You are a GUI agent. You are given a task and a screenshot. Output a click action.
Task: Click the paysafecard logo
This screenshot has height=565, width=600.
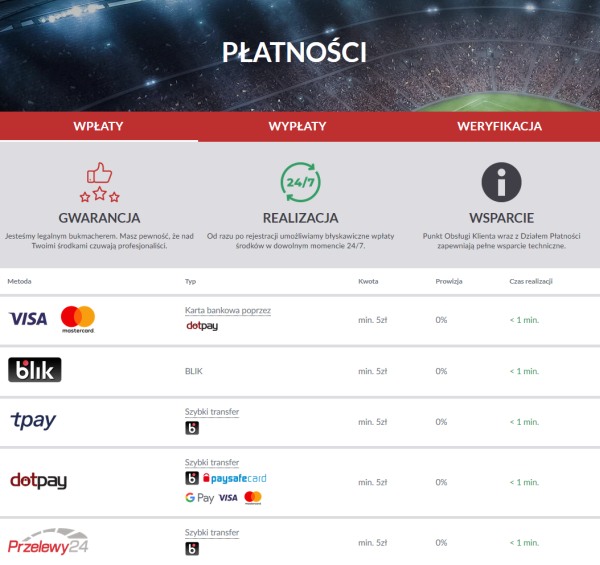tap(235, 478)
